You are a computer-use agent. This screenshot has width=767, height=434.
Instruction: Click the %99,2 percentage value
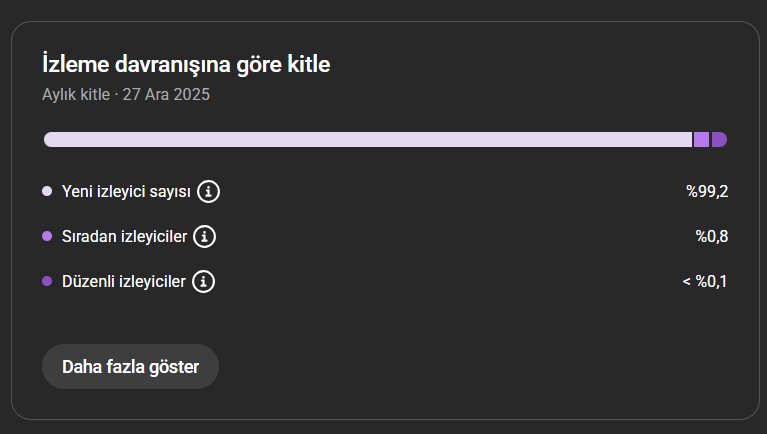(707, 191)
